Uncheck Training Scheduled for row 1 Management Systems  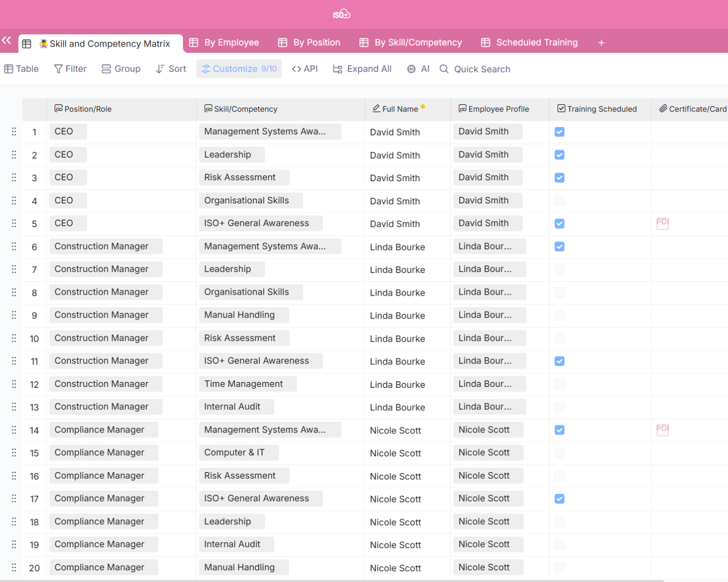[x=559, y=132]
